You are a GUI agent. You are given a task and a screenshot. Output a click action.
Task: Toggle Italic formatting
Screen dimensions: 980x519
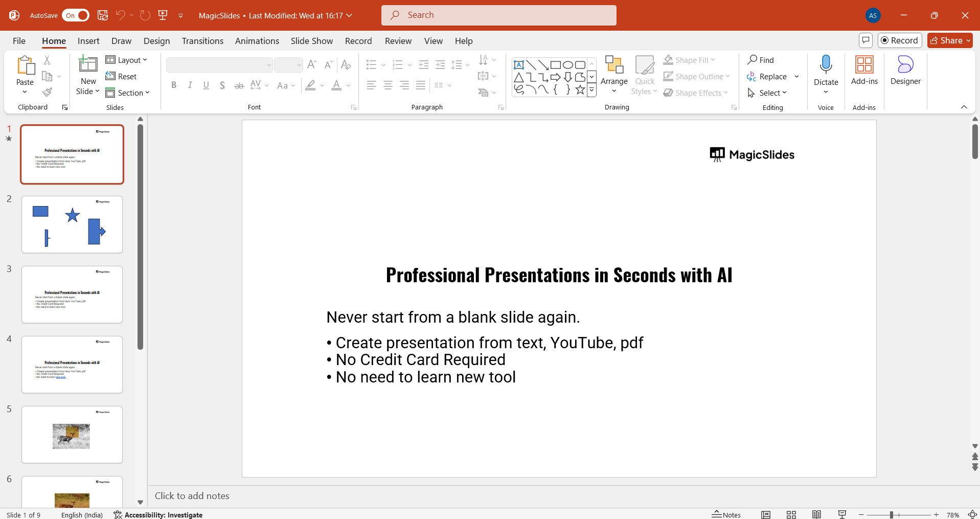pyautogui.click(x=190, y=85)
